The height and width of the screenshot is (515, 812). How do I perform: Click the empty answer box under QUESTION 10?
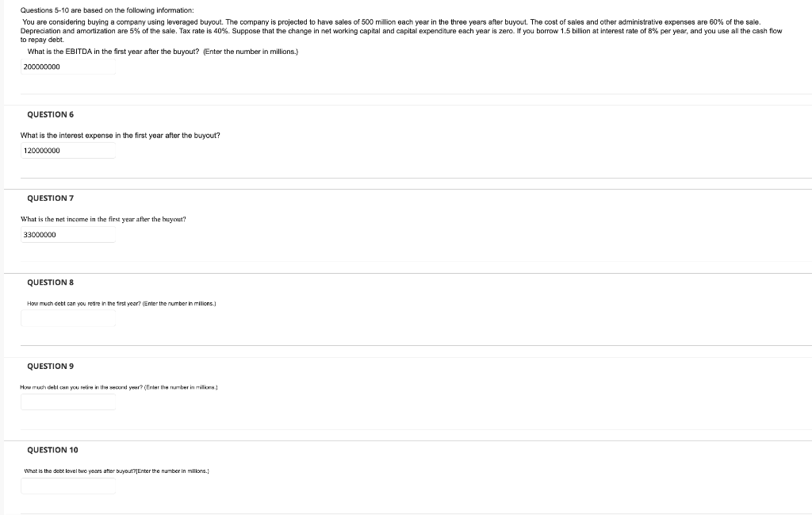[67, 486]
